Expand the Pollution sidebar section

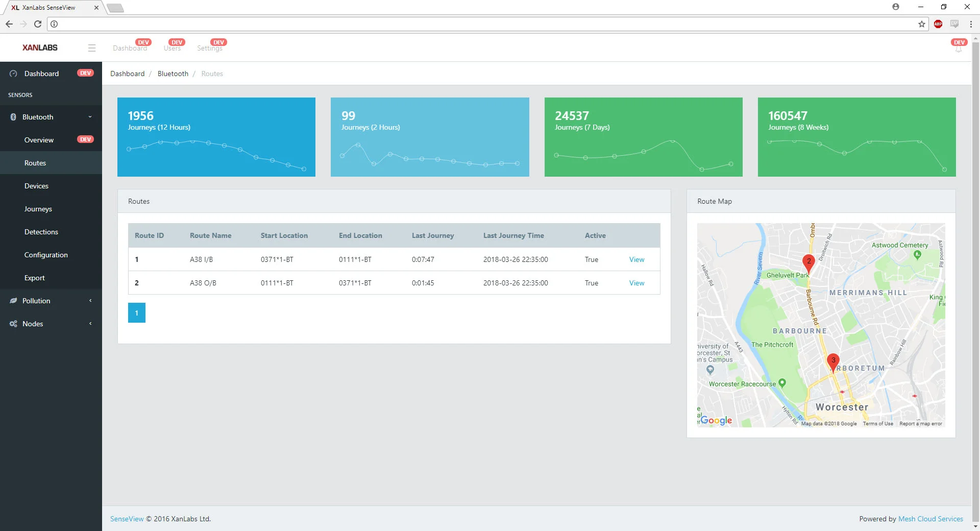point(90,301)
